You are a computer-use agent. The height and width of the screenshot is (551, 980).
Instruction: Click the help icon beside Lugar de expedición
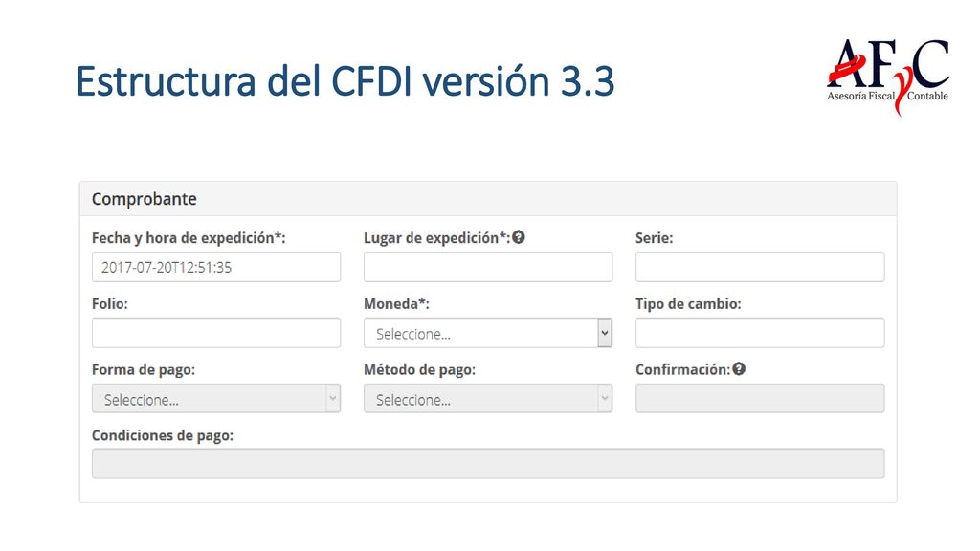(x=519, y=237)
